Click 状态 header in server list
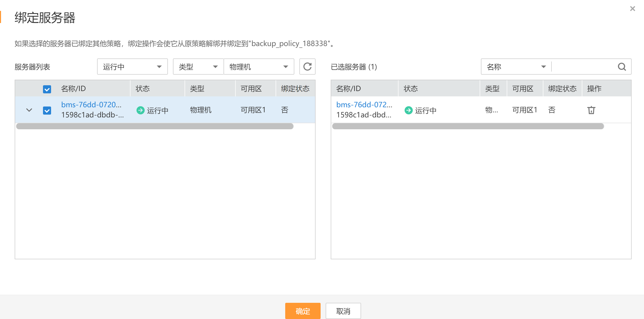Screen dimensions: 644x319 coord(143,89)
